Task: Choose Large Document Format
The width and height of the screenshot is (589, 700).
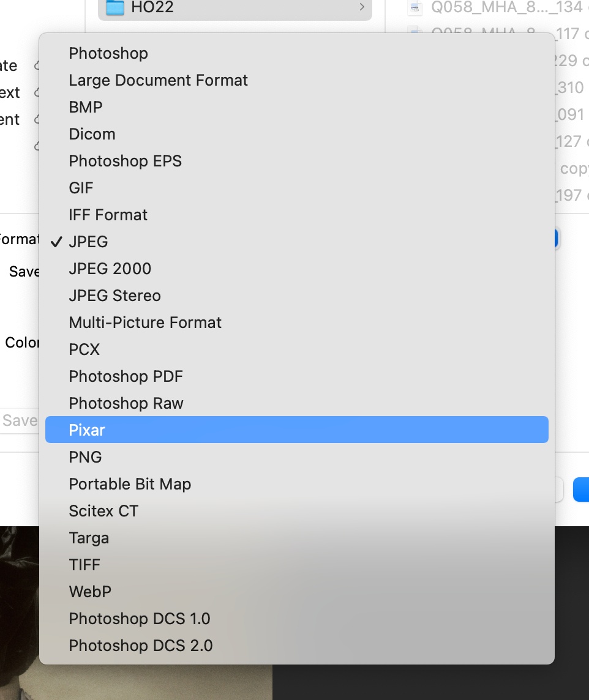Action: (x=296, y=80)
